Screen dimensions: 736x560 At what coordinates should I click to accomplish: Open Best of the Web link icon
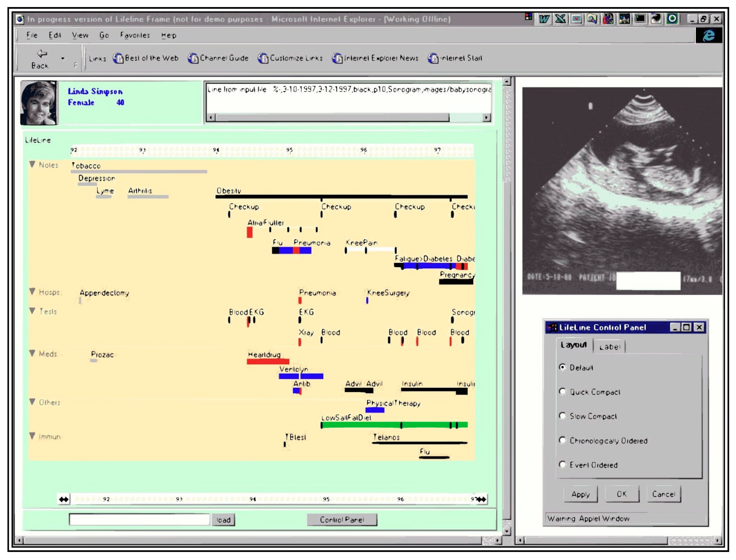118,58
